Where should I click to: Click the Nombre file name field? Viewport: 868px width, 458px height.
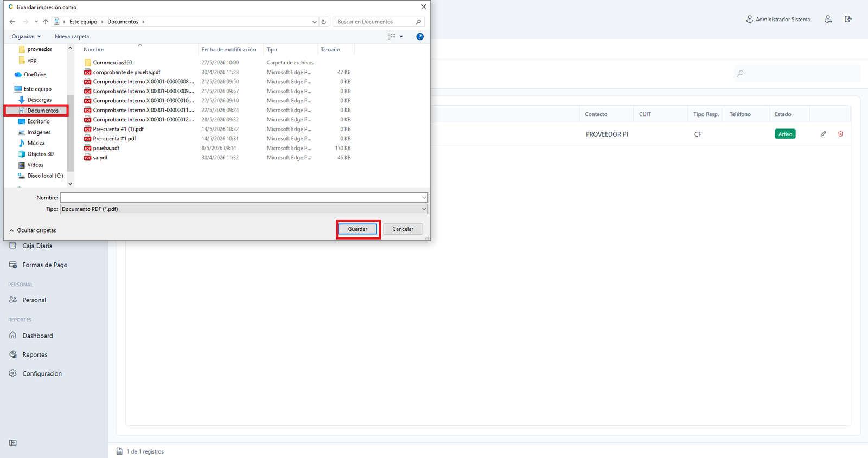pos(244,198)
